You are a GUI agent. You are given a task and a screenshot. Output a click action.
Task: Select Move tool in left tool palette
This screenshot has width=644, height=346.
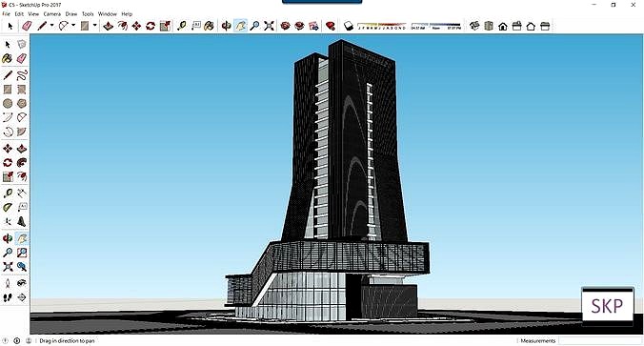click(x=8, y=149)
